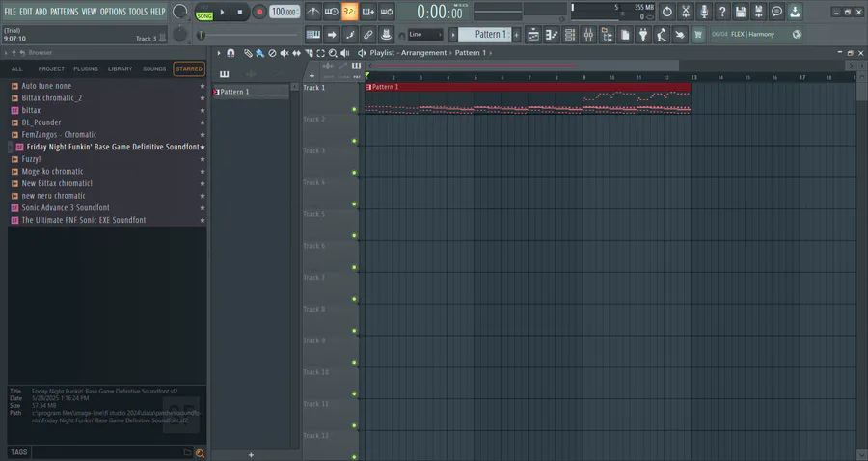This screenshot has width=868, height=461.
Task: Open the channel rack icon
Action: [570, 35]
